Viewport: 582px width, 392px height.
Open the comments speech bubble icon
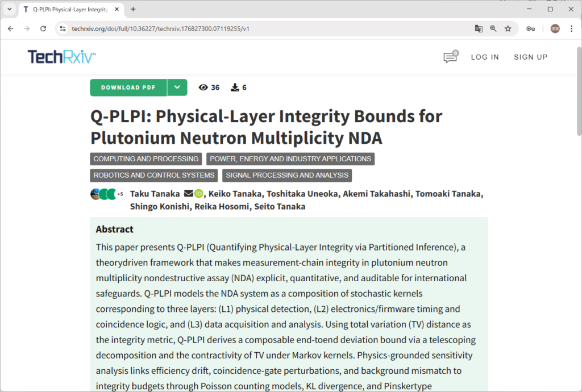(x=450, y=57)
